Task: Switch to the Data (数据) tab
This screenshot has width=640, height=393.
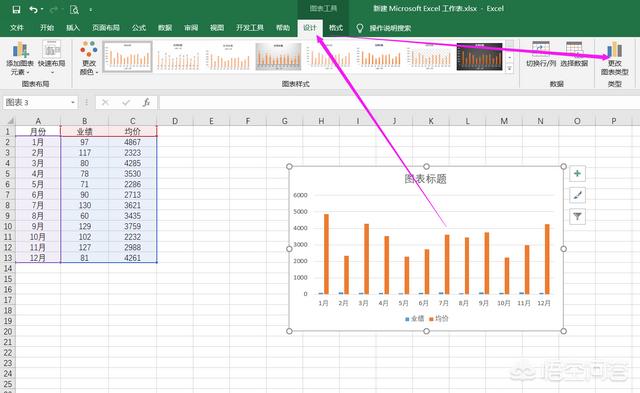Action: click(x=165, y=28)
